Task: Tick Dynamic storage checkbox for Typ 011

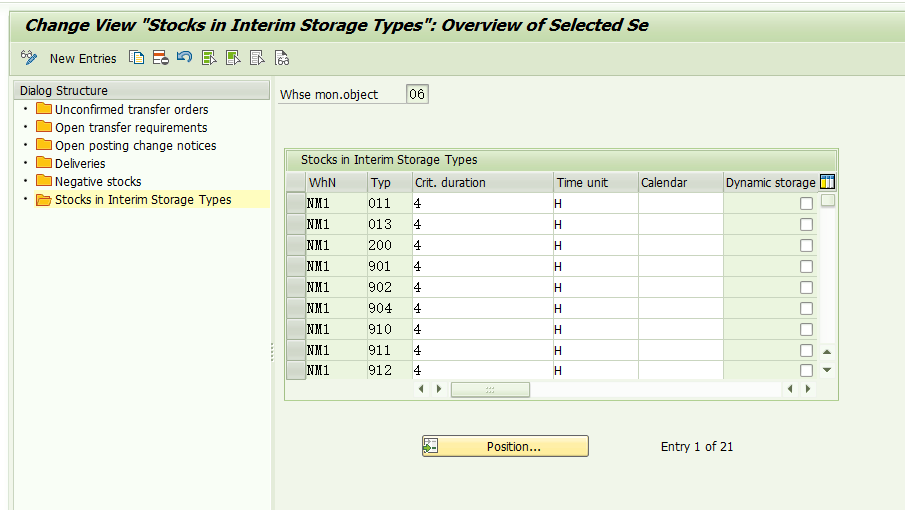Action: click(x=806, y=203)
